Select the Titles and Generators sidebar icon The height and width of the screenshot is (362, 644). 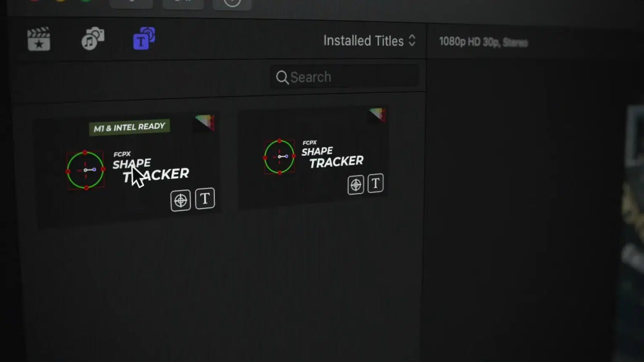pos(144,38)
